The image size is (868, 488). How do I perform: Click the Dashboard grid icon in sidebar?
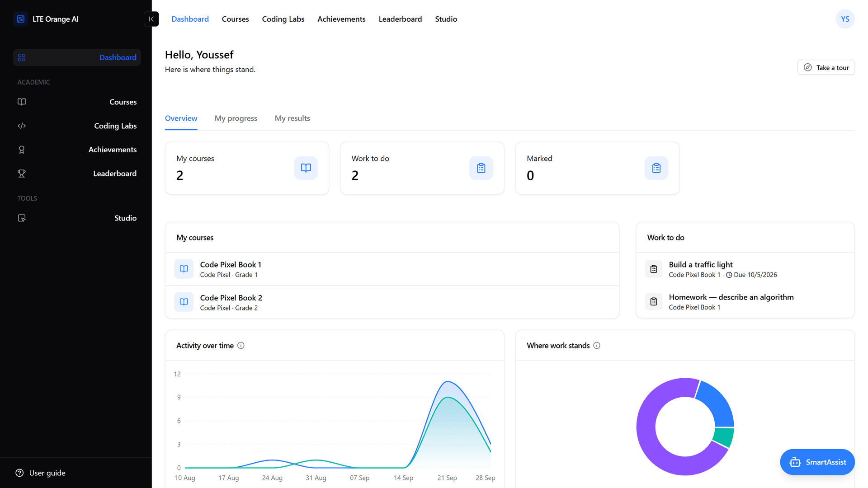click(x=22, y=57)
